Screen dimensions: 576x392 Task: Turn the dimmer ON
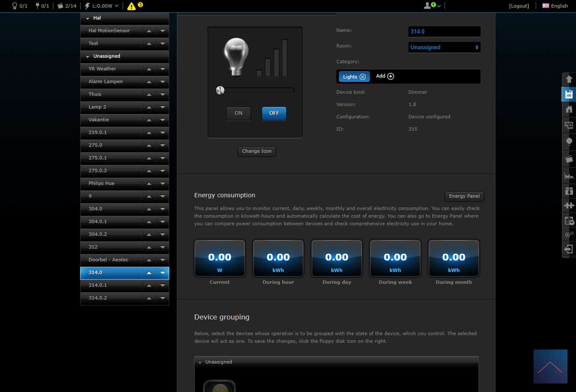[x=238, y=113]
